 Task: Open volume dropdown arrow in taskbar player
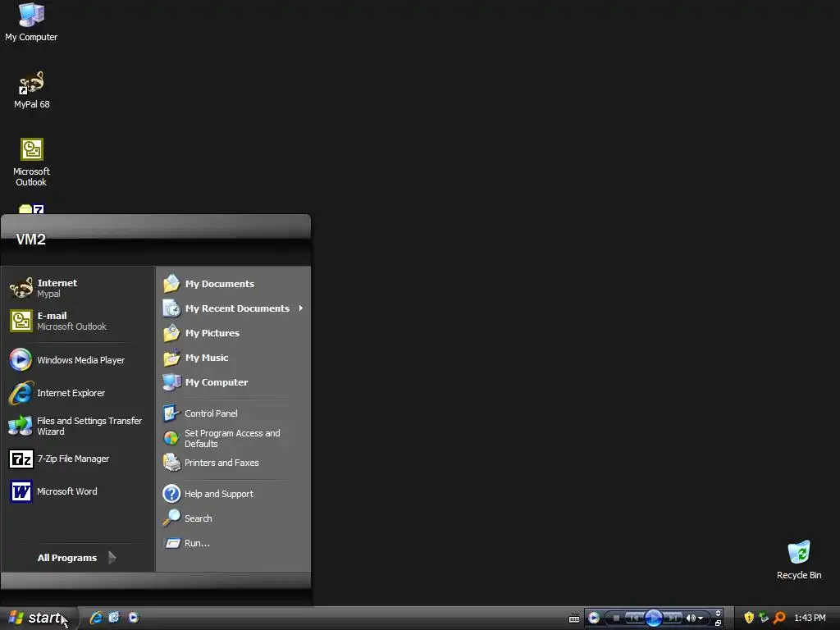[x=701, y=619]
